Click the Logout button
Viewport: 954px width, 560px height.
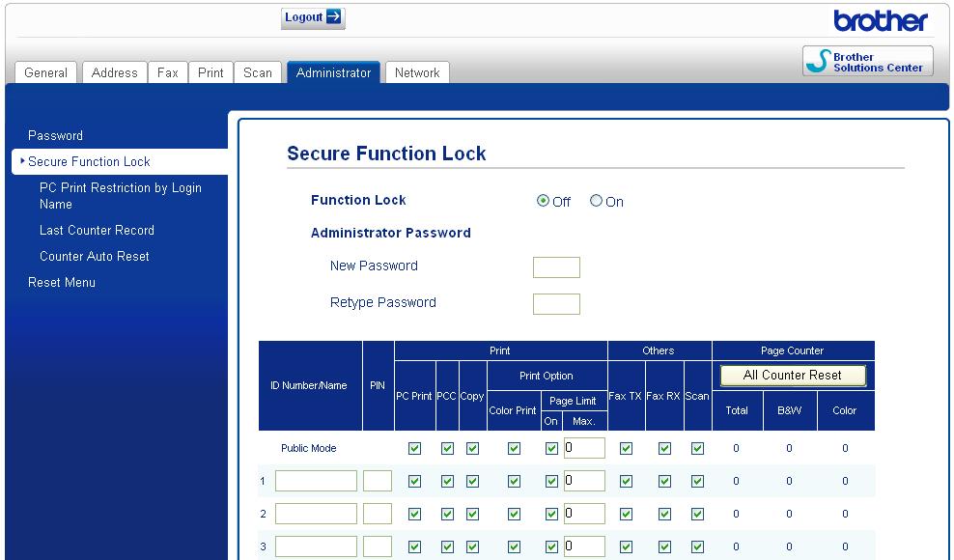click(x=313, y=17)
